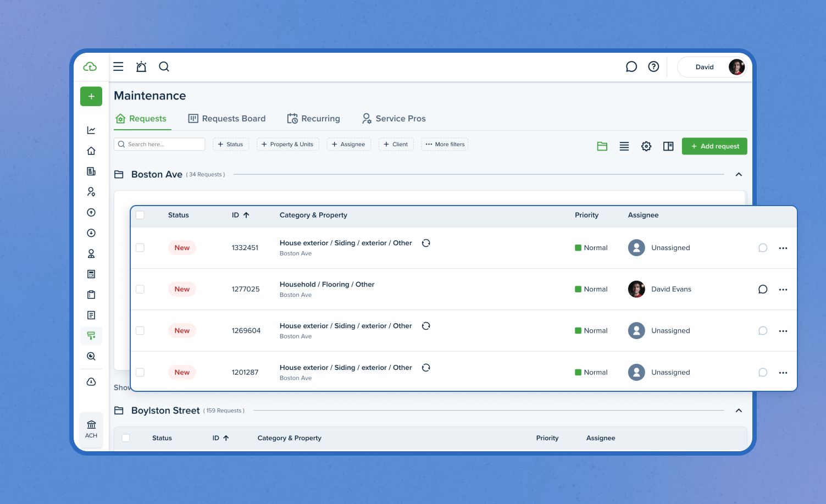Toggle select-all checkbox in Boston Ave table
Image resolution: width=826 pixels, height=504 pixels.
[x=140, y=215]
